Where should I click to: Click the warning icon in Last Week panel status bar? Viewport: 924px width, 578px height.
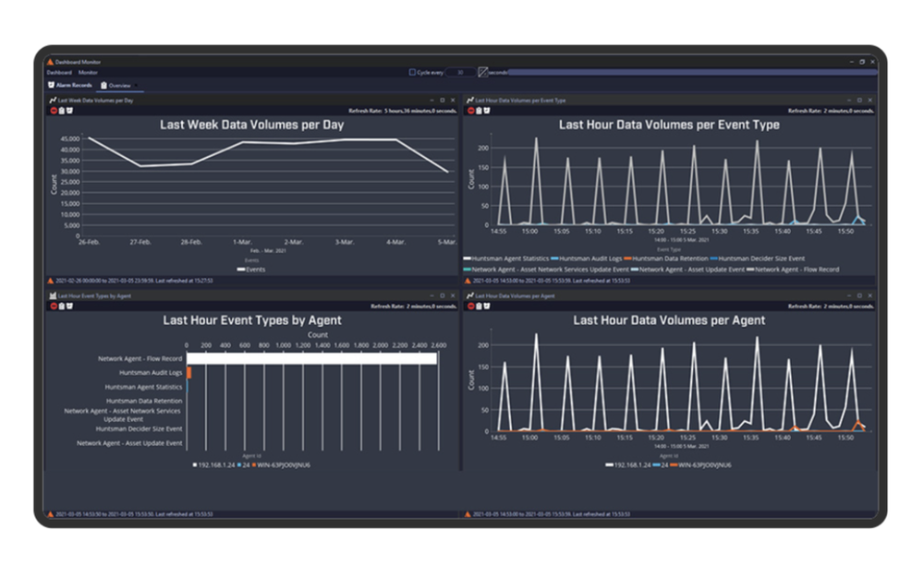pos(51,281)
